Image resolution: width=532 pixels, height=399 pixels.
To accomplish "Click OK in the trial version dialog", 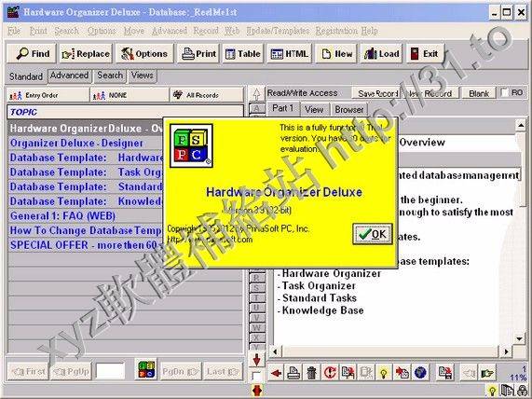I will coord(373,234).
